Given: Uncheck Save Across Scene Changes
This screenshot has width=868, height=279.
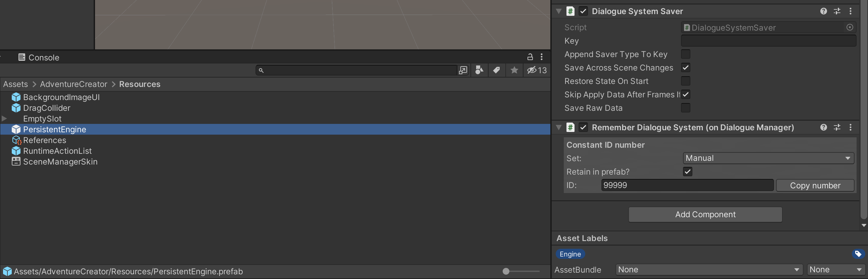Looking at the screenshot, I should pos(685,68).
